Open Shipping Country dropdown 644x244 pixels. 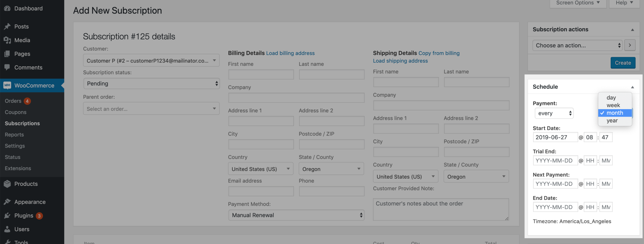coord(406,177)
